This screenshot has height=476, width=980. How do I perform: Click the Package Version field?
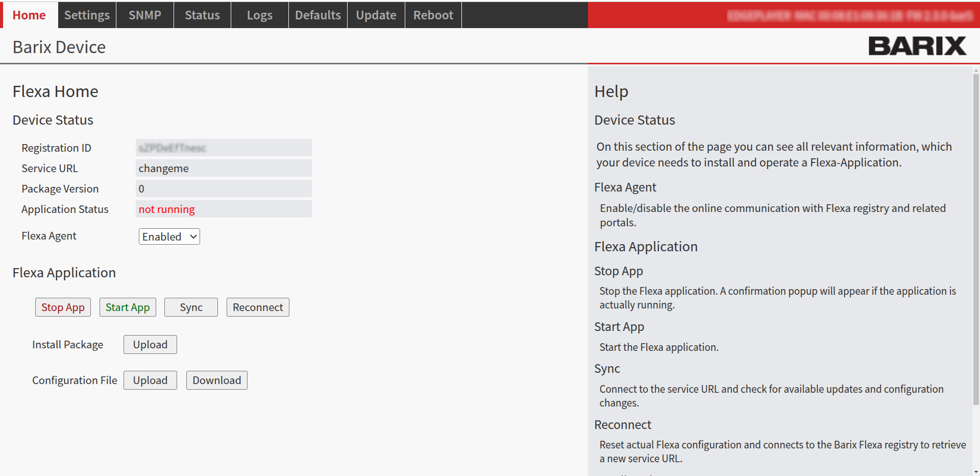[x=224, y=189]
